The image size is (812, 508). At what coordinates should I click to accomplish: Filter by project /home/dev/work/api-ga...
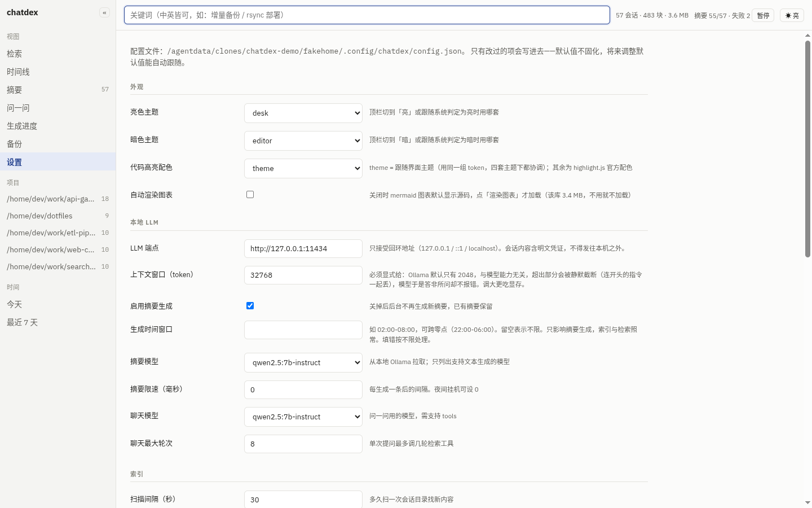[58, 199]
